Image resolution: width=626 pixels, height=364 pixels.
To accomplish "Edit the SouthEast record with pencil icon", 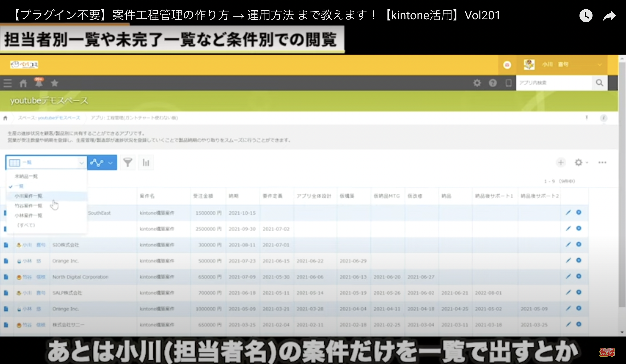I will (568, 212).
